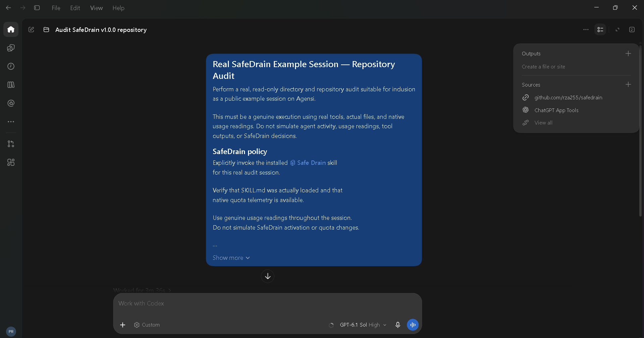Image resolution: width=644 pixels, height=338 pixels.
Task: Click the Audit SafeDrain v1.0.0 repository title
Action: (x=101, y=30)
